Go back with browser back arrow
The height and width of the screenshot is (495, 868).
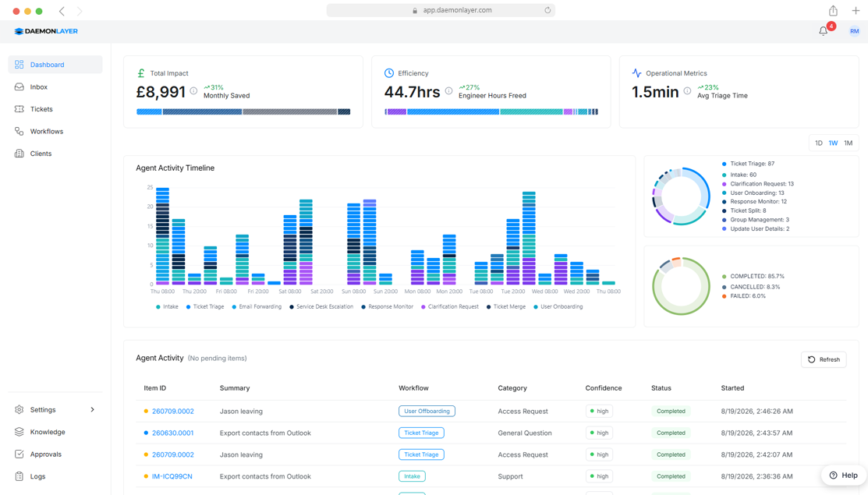(x=62, y=11)
